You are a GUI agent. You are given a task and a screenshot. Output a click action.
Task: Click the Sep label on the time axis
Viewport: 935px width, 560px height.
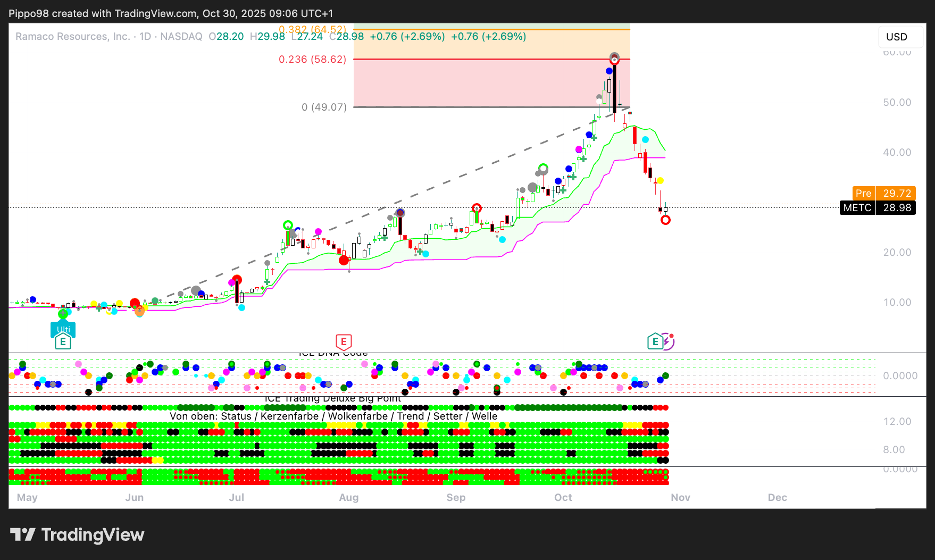click(456, 497)
